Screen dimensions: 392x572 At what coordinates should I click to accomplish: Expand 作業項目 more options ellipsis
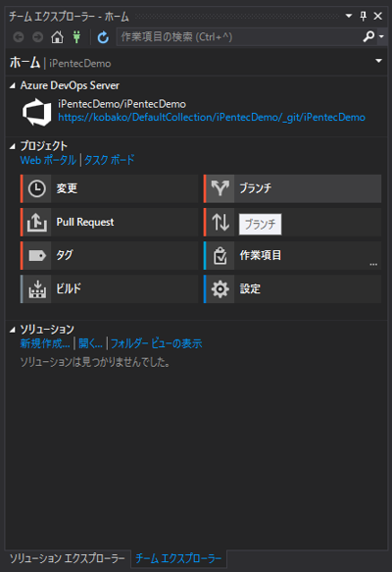point(373,264)
